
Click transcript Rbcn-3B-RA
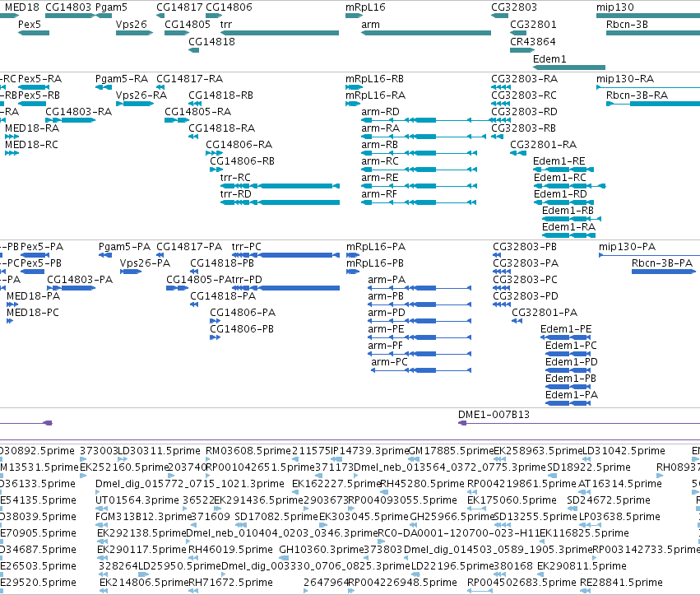(653, 104)
